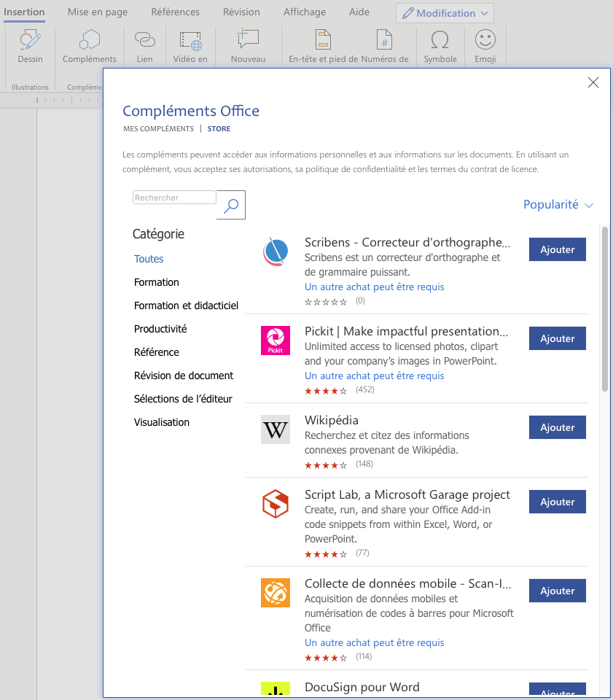Insert a link with Lien
The width and height of the screenshot is (613, 700).
tap(144, 46)
